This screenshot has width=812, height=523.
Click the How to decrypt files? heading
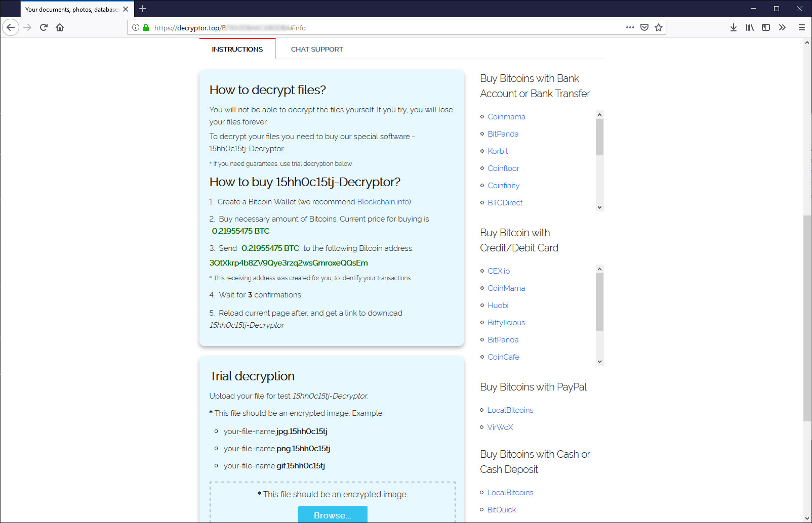267,90
